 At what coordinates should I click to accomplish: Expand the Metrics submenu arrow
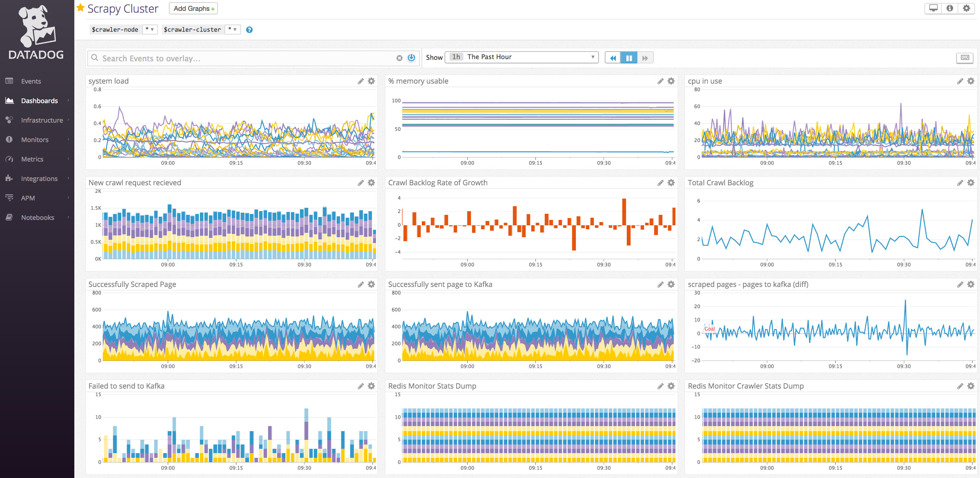click(x=69, y=159)
